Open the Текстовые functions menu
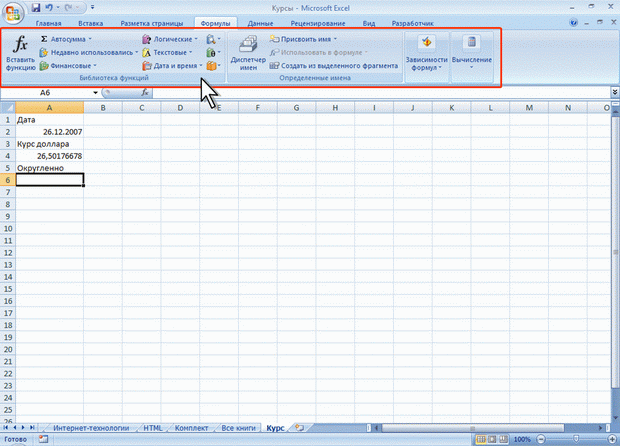Viewport: 620px width, 446px height. pyautogui.click(x=167, y=52)
